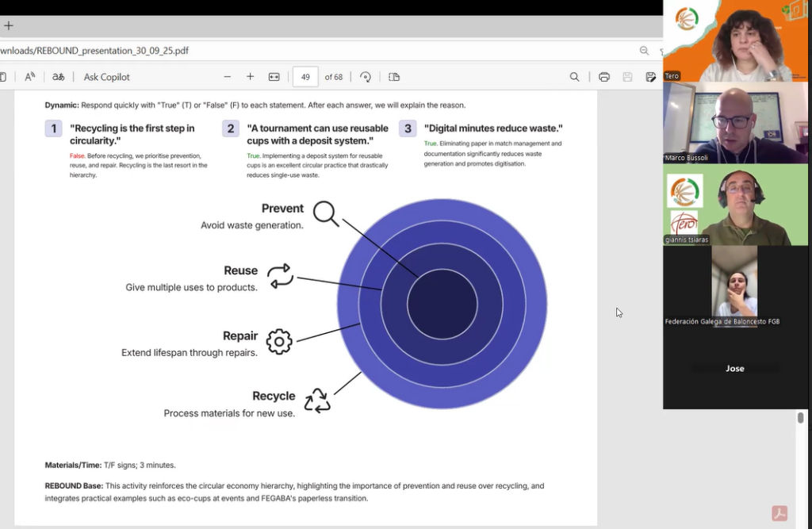Select Federación Galega de Baloncesto video tile

click(x=734, y=287)
